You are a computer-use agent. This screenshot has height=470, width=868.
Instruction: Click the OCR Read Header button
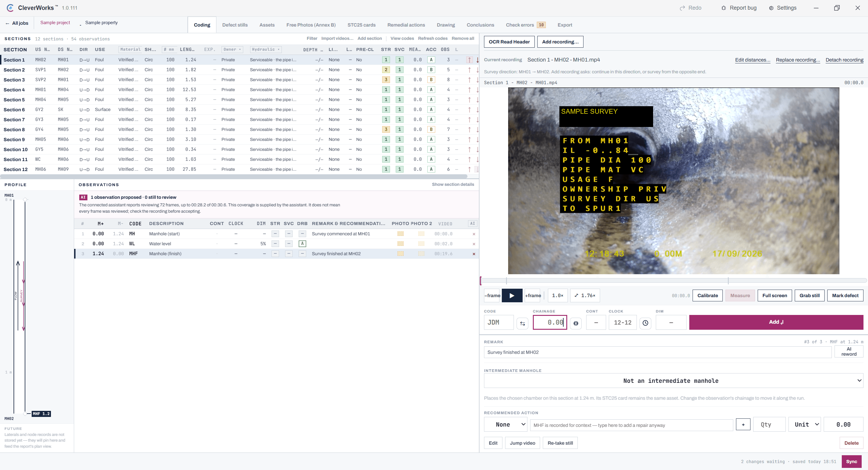click(509, 42)
